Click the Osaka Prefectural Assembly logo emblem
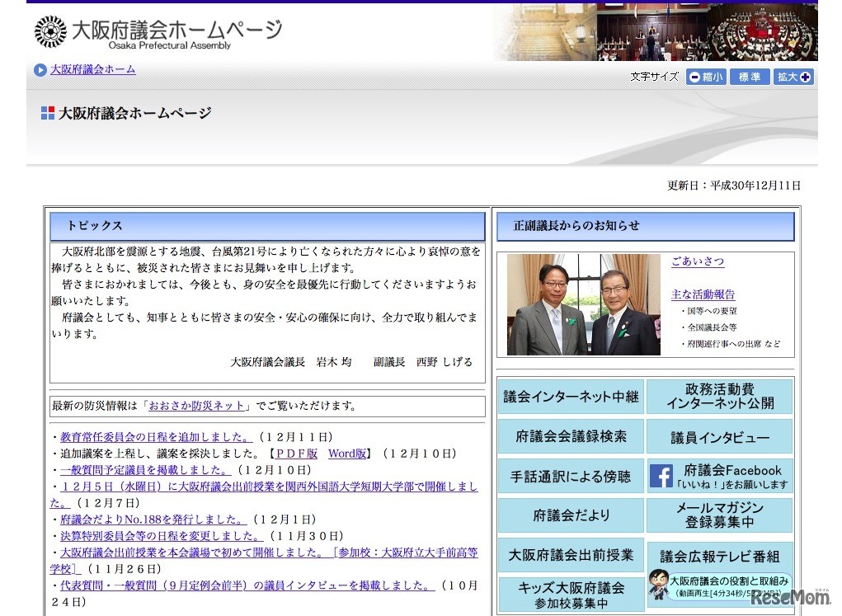 (x=50, y=31)
